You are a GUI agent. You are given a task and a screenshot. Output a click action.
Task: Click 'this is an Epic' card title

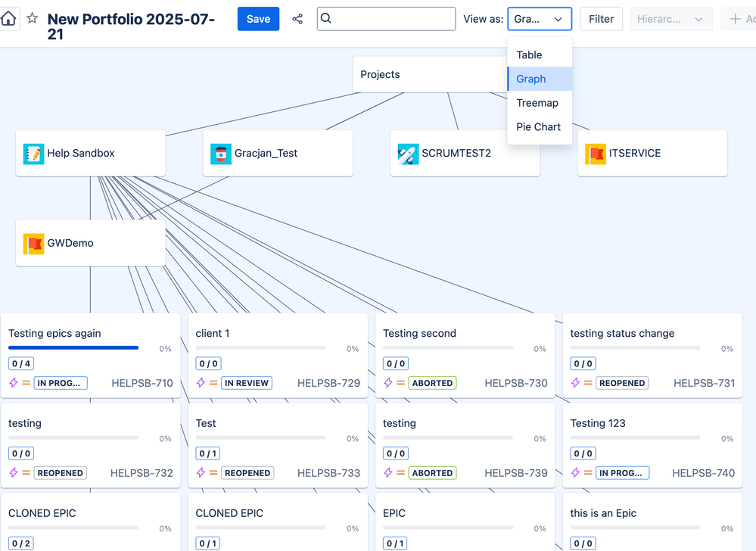[603, 513]
